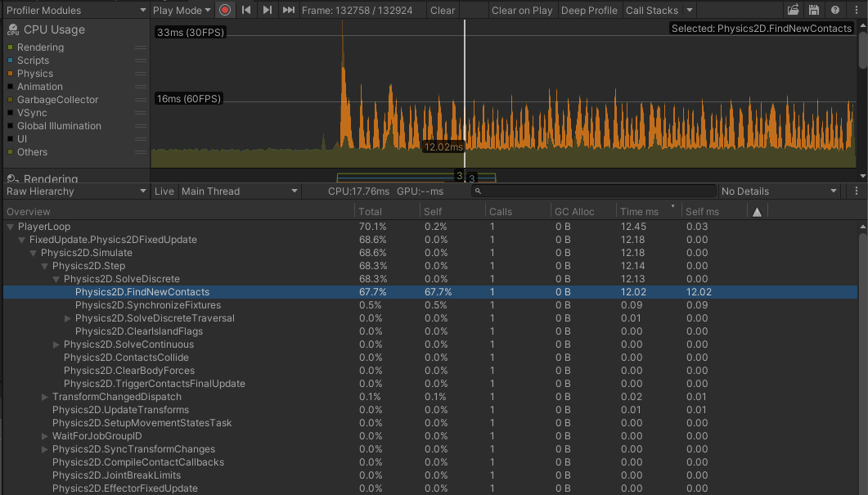The image size is (868, 495).
Task: Expand the Physics2D.SolveContinuous node
Action: click(x=56, y=344)
